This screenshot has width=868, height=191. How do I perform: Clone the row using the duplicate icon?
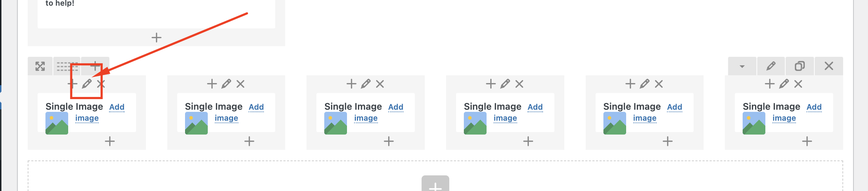[x=800, y=66]
